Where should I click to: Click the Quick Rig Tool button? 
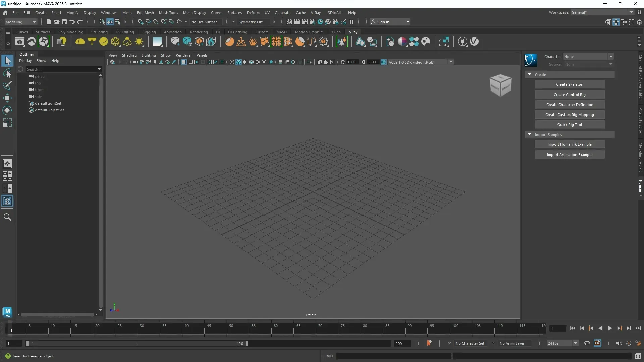click(569, 125)
